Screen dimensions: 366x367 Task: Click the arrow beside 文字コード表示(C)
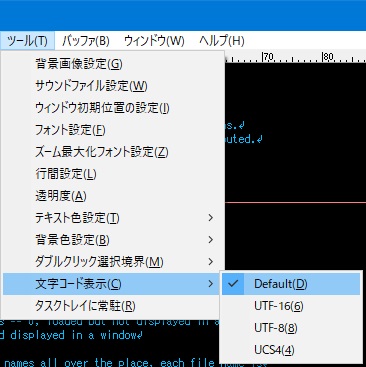pos(210,284)
